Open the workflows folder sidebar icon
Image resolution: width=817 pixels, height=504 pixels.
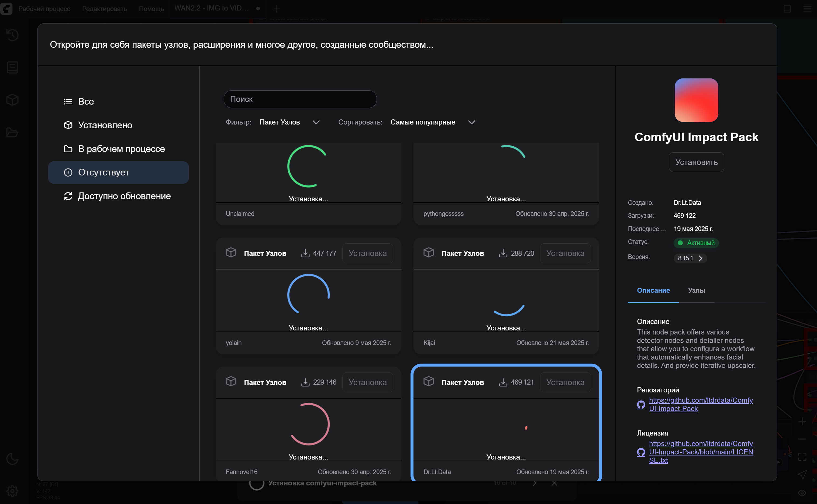pyautogui.click(x=12, y=132)
